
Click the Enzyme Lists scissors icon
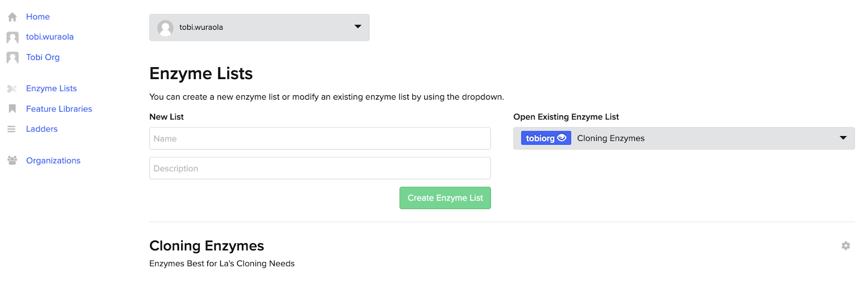tap(12, 89)
